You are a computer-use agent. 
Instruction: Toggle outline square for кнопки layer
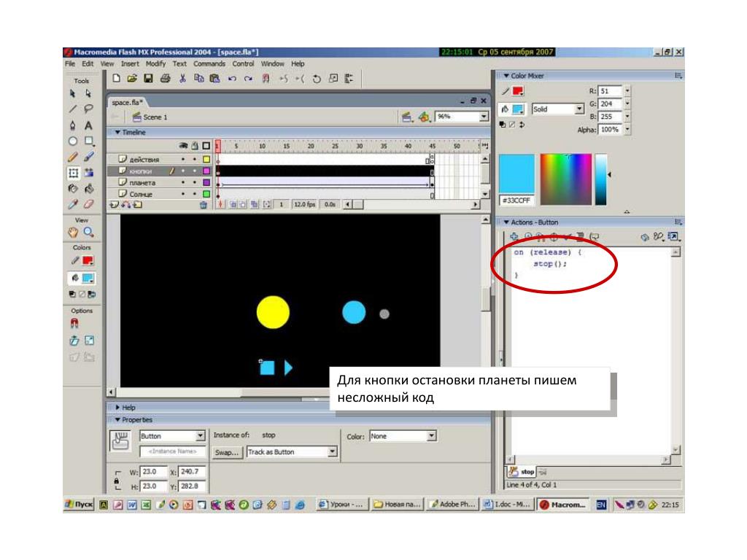click(x=206, y=171)
